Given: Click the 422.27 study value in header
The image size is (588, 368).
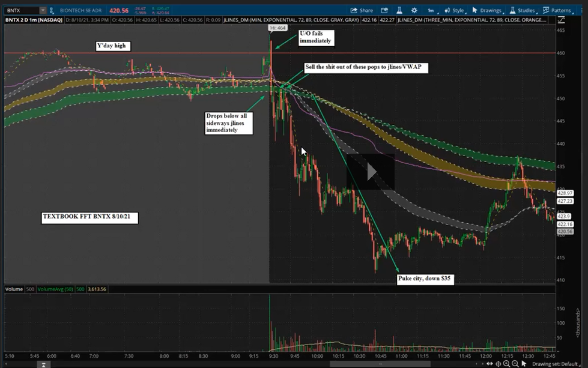Looking at the screenshot, I should click(x=387, y=20).
